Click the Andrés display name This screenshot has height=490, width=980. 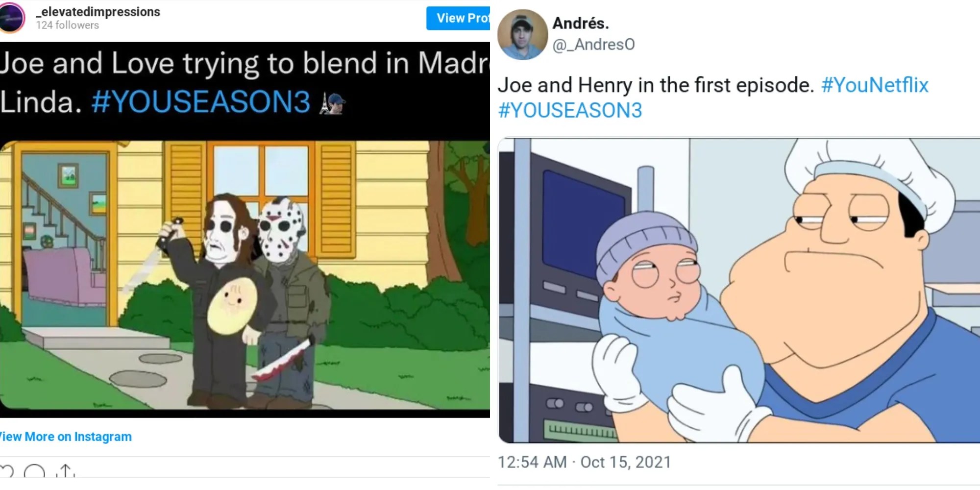point(581,23)
